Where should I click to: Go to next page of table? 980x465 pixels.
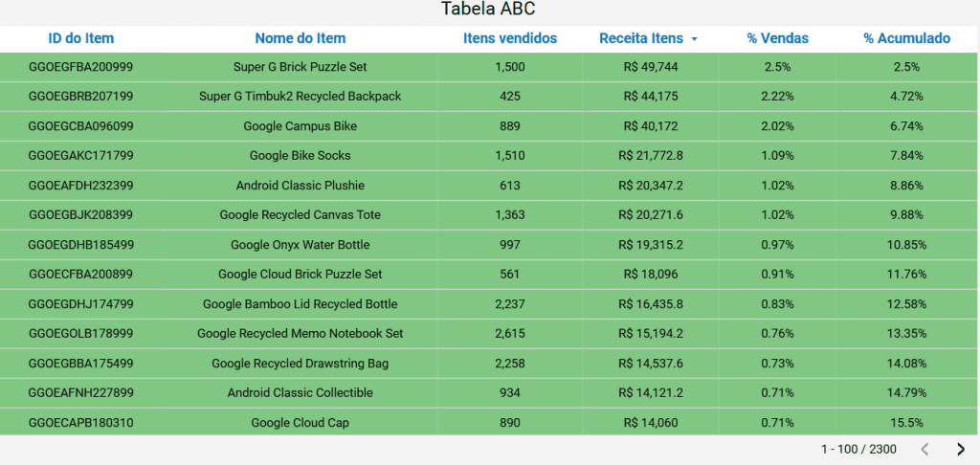click(961, 449)
